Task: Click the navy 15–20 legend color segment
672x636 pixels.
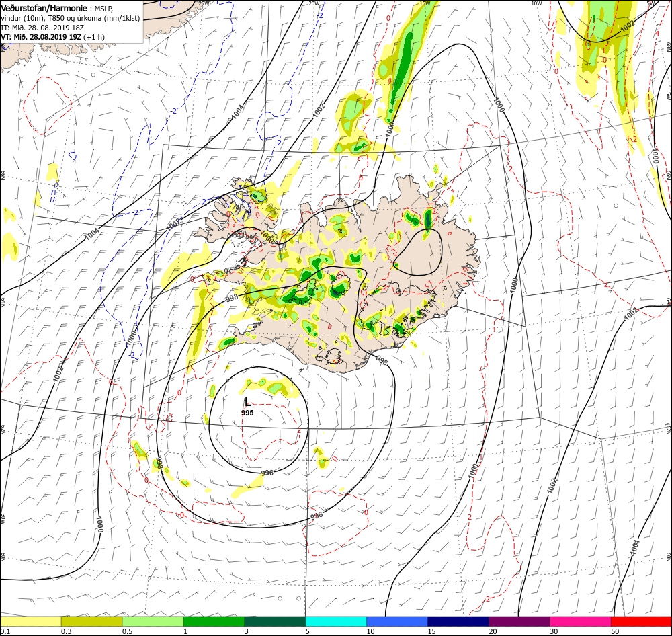Action: click(458, 621)
